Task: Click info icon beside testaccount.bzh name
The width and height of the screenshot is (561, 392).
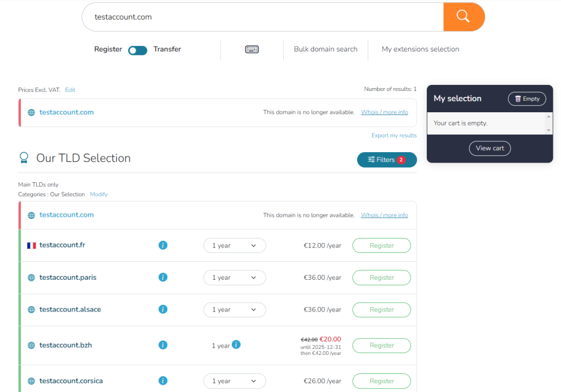Action: 163,345
